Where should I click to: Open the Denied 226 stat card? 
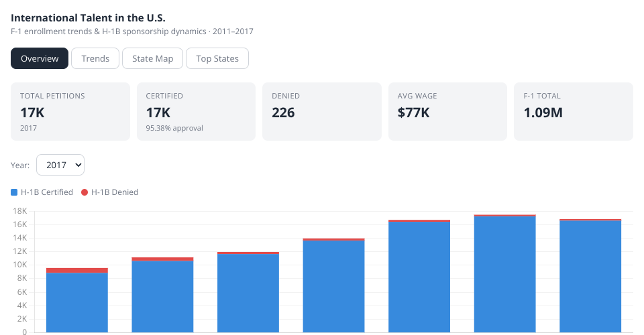(x=321, y=111)
